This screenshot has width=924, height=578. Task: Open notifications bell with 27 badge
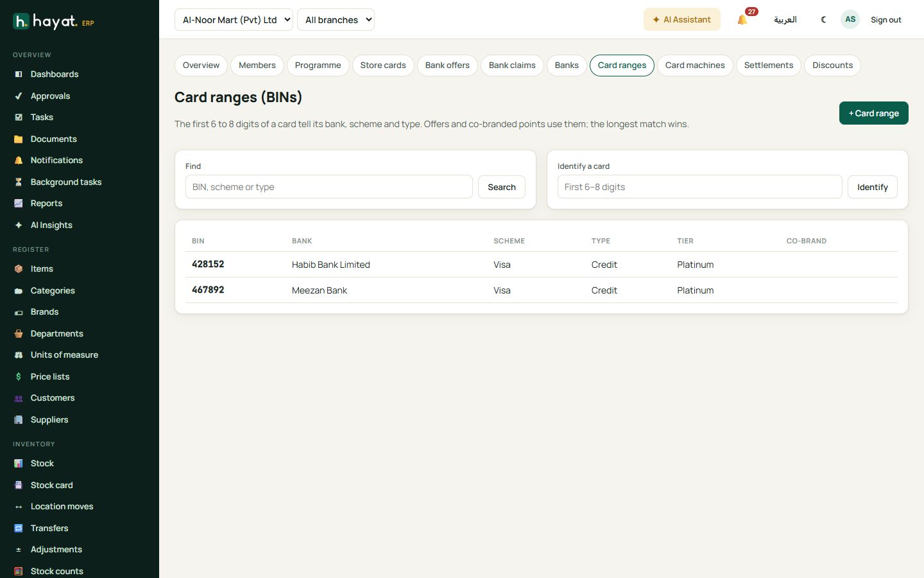point(742,20)
